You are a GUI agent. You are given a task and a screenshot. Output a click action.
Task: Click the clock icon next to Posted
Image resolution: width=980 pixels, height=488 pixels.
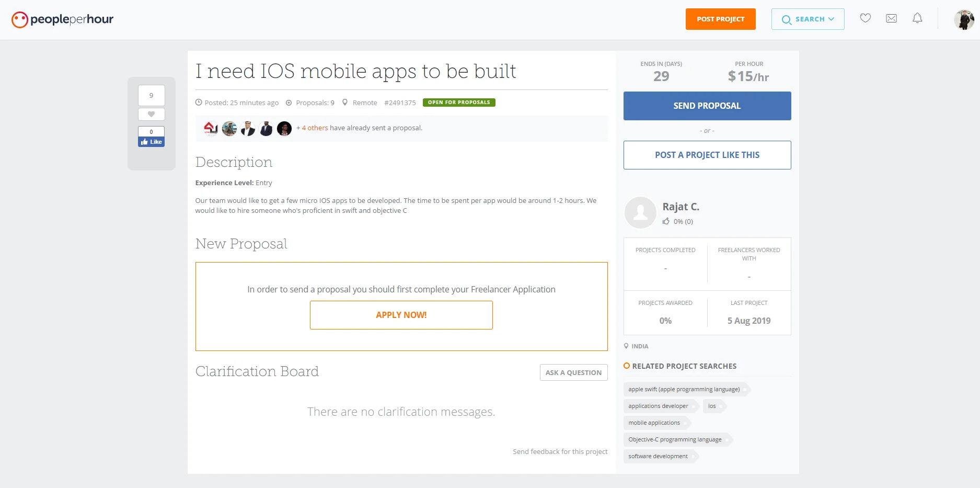[199, 103]
